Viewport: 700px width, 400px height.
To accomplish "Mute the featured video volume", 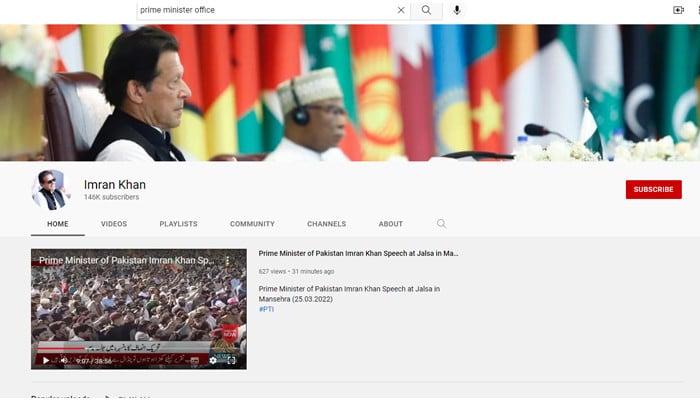I will click(x=64, y=360).
